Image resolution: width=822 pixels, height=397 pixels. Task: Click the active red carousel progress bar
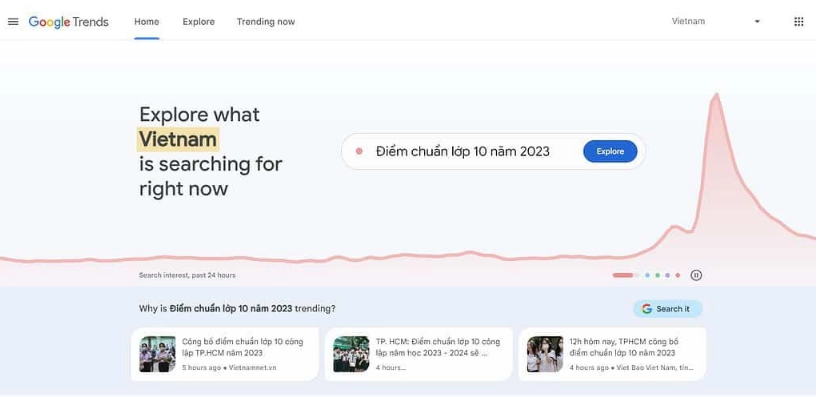tap(623, 275)
